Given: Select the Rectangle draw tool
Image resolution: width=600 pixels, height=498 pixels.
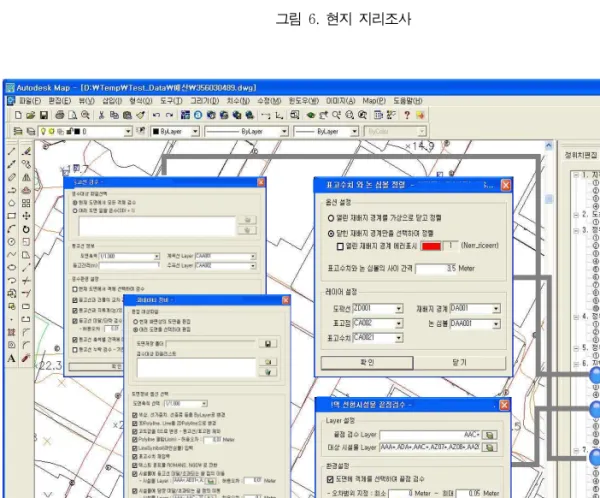Looking at the screenshot, I should tap(12, 216).
